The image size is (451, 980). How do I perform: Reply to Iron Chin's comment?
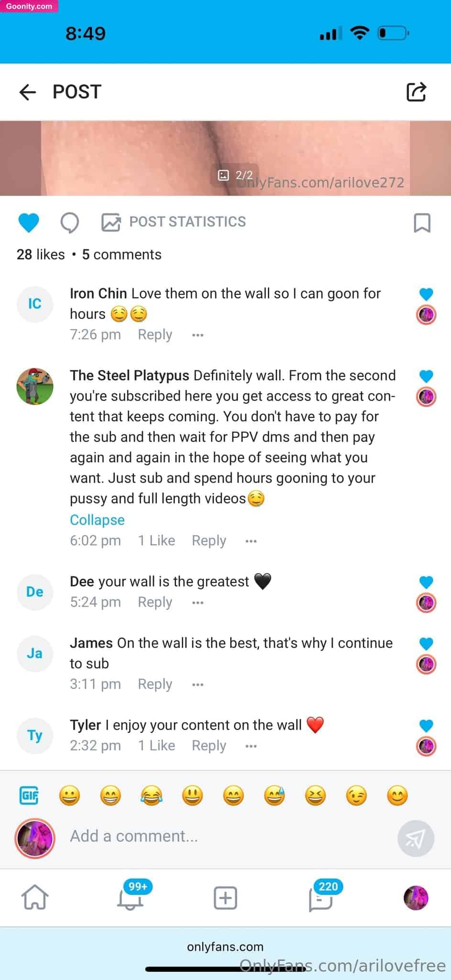click(x=155, y=334)
